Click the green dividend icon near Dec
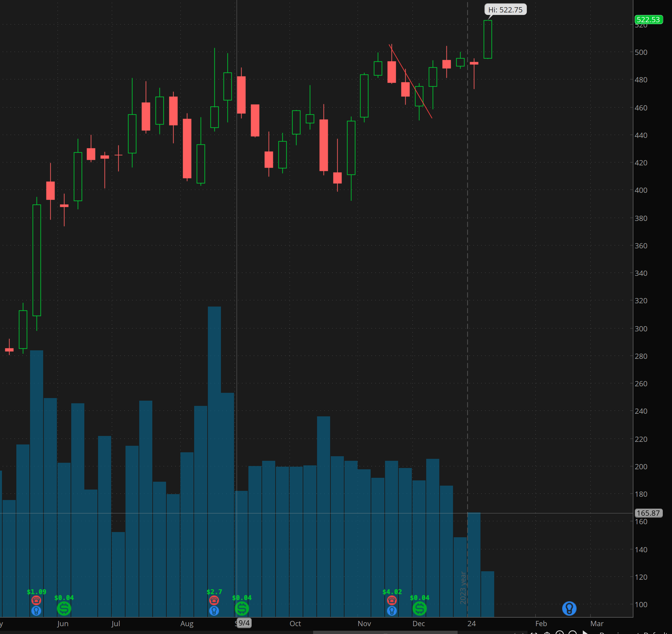This screenshot has width=672, height=634. [x=419, y=608]
